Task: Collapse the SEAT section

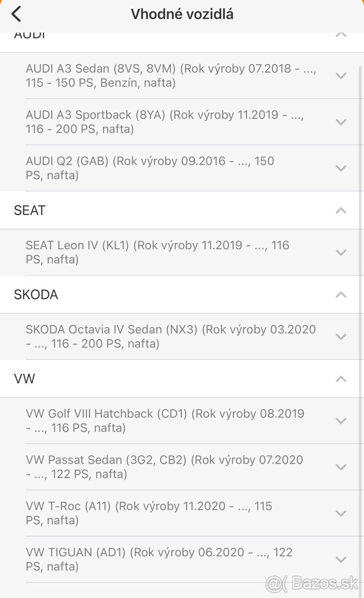Action: click(x=341, y=210)
